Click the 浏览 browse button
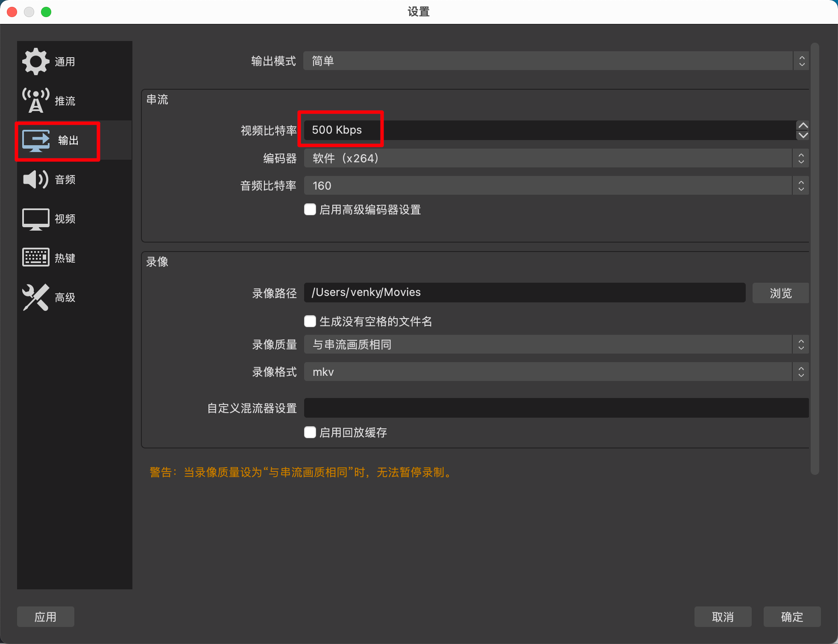This screenshot has height=644, width=838. click(x=780, y=293)
